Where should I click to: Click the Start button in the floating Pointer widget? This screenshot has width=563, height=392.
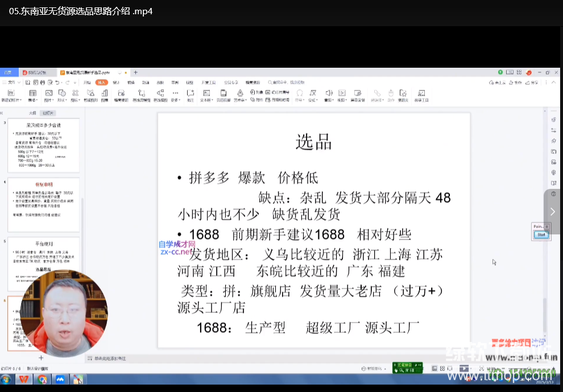point(541,234)
